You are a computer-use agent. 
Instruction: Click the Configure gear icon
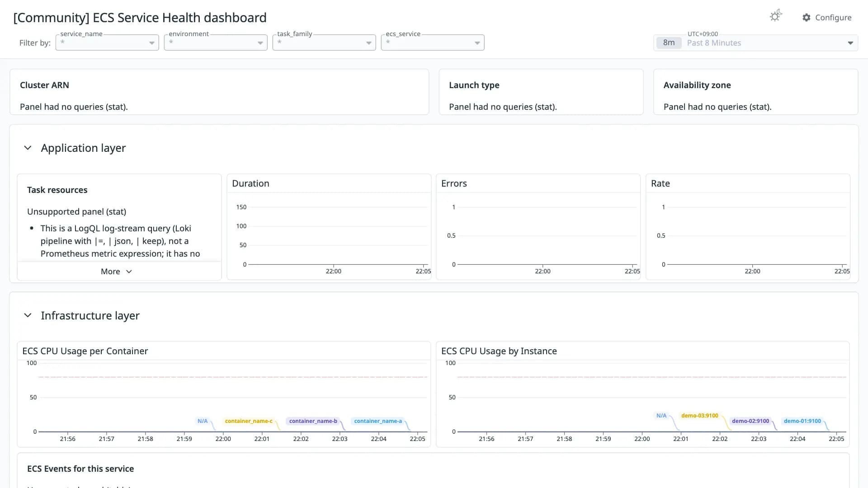coord(807,18)
